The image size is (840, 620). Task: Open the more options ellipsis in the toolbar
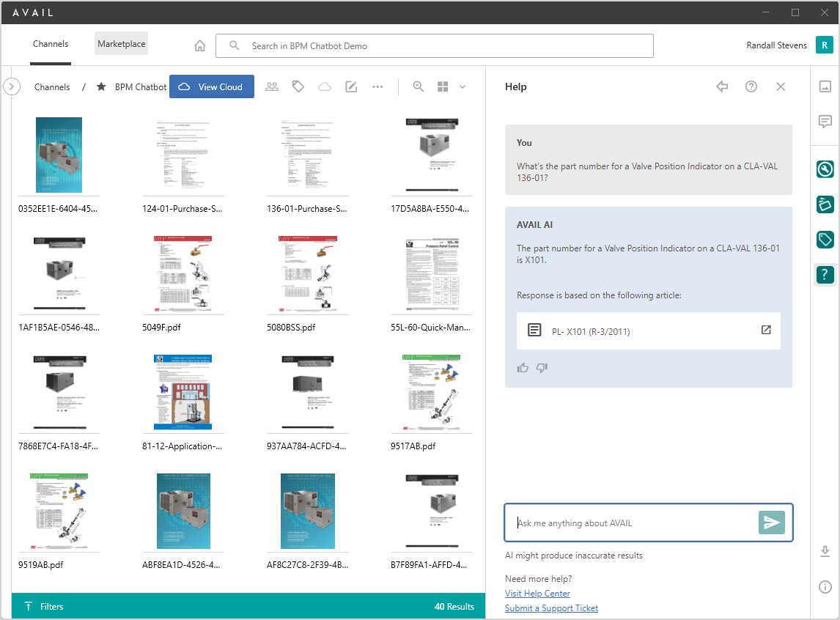[377, 86]
